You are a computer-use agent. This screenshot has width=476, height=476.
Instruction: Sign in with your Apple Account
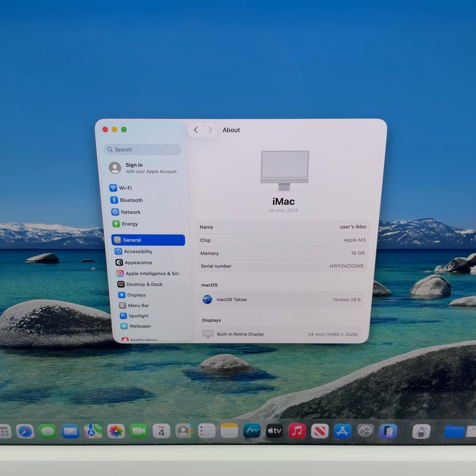143,168
